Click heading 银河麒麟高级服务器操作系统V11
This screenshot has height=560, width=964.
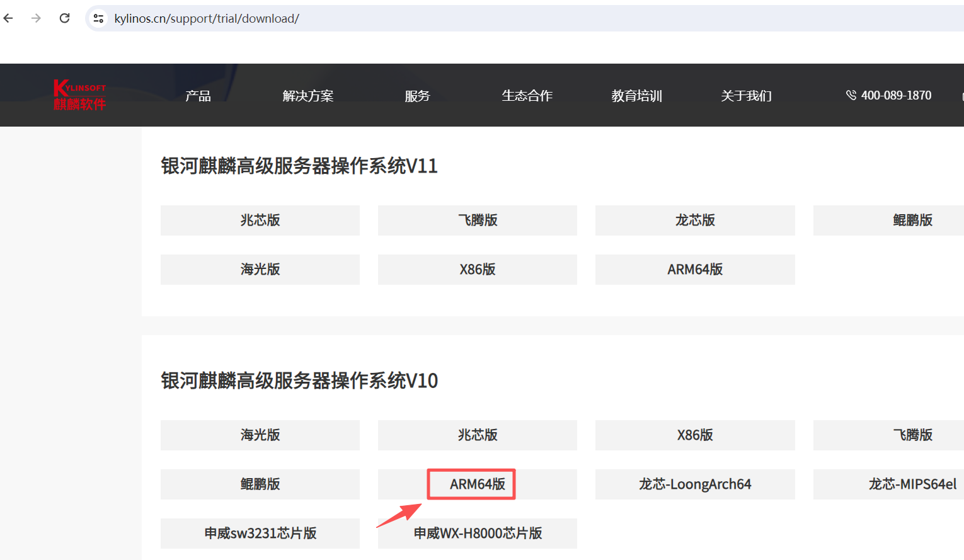point(299,166)
